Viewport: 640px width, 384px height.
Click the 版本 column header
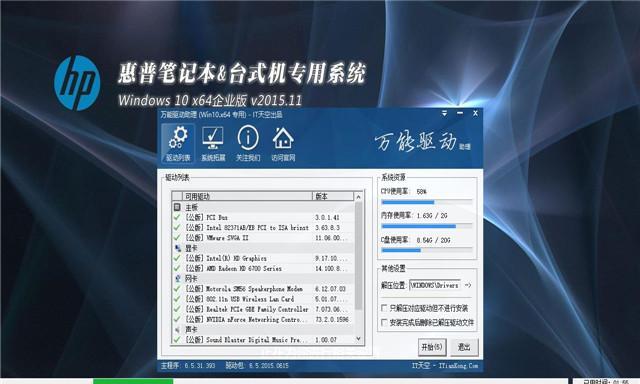point(333,196)
